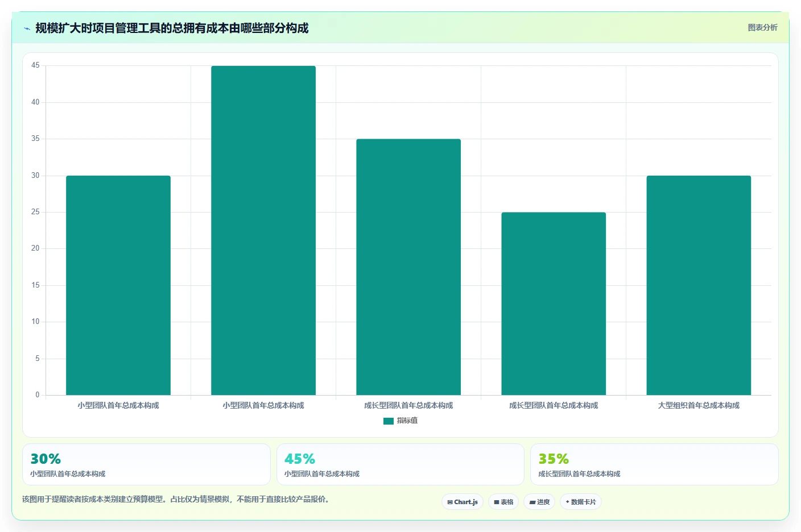Click the y-axis tick label 0
Image resolution: width=801 pixels, height=532 pixels.
click(x=38, y=395)
